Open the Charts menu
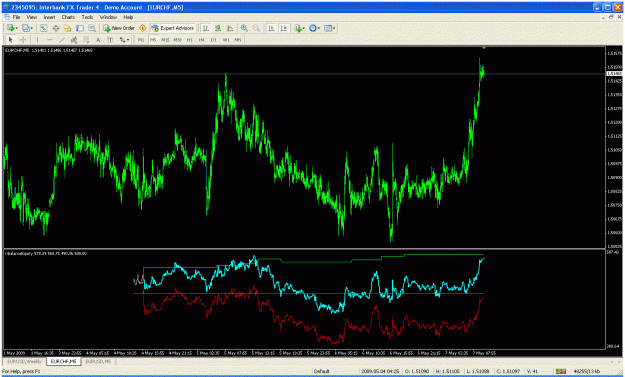This screenshot has width=625, height=377. pos(68,17)
